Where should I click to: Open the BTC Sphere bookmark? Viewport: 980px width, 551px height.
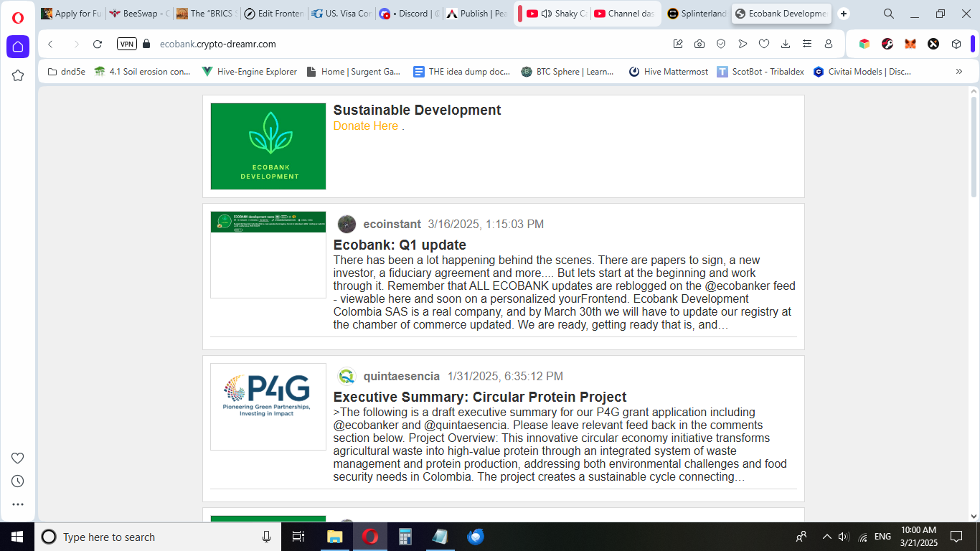click(567, 72)
